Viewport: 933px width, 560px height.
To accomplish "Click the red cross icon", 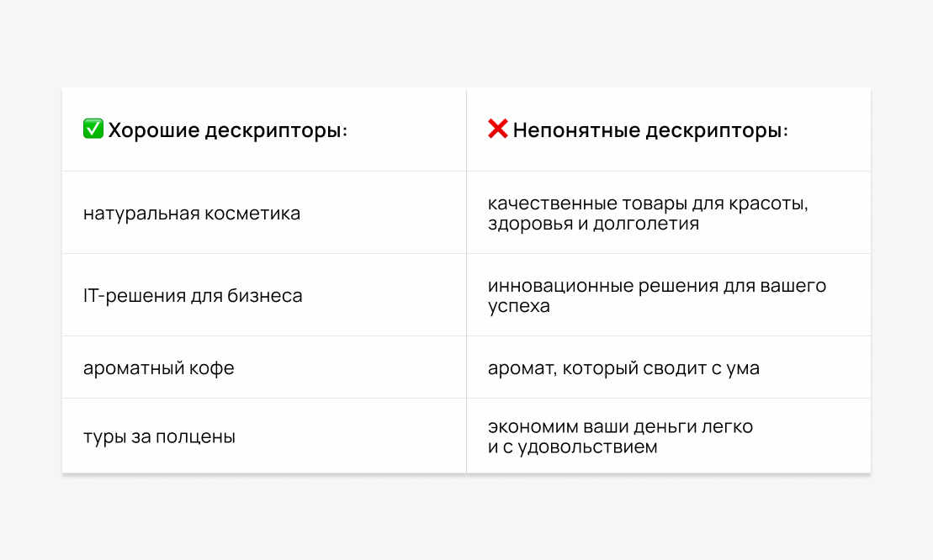I will pyautogui.click(x=497, y=129).
